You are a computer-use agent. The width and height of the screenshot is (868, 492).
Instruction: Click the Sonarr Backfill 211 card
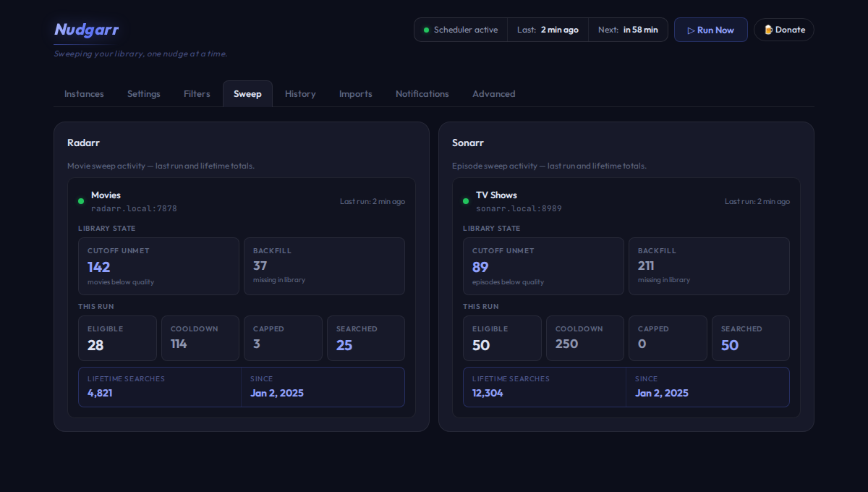(709, 266)
